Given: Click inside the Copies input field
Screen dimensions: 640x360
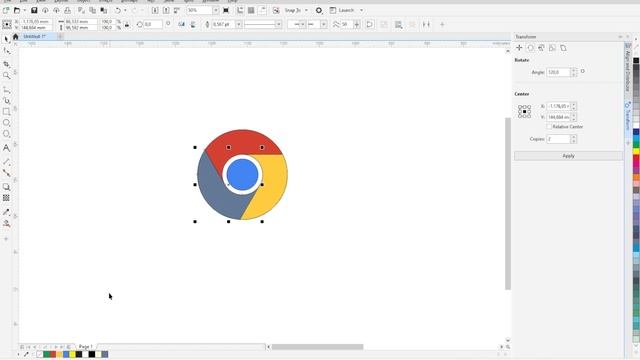Looking at the screenshot, I should (x=558, y=139).
